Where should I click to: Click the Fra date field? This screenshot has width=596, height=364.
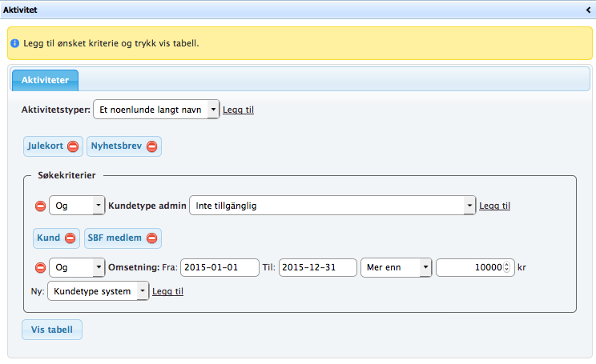point(219,267)
